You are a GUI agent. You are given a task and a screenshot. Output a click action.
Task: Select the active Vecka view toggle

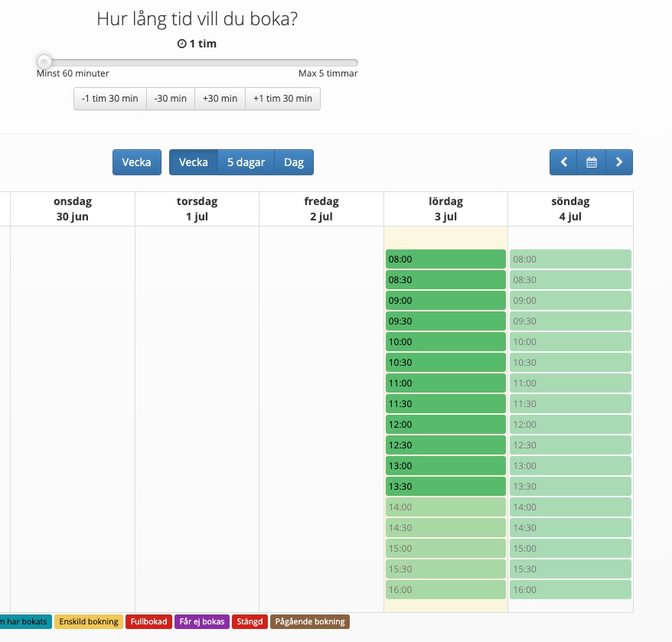tap(194, 162)
